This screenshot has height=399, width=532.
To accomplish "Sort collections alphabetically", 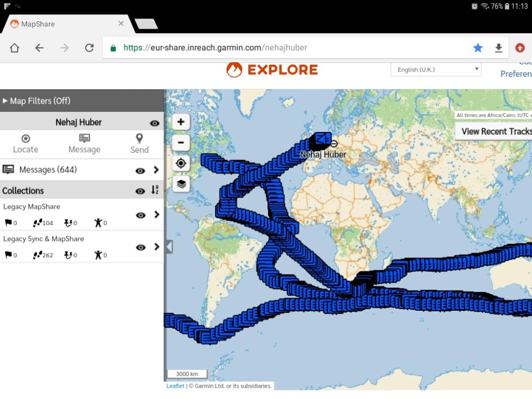I will (x=155, y=190).
